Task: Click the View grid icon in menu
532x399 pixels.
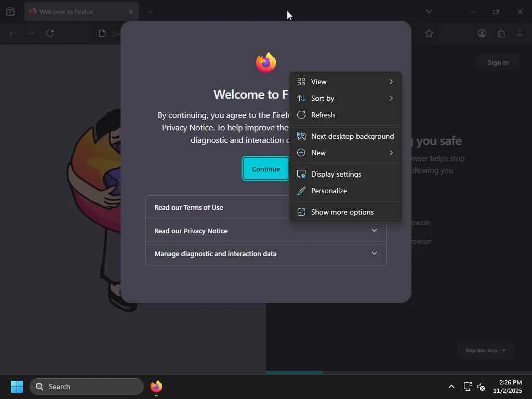Action: click(301, 82)
